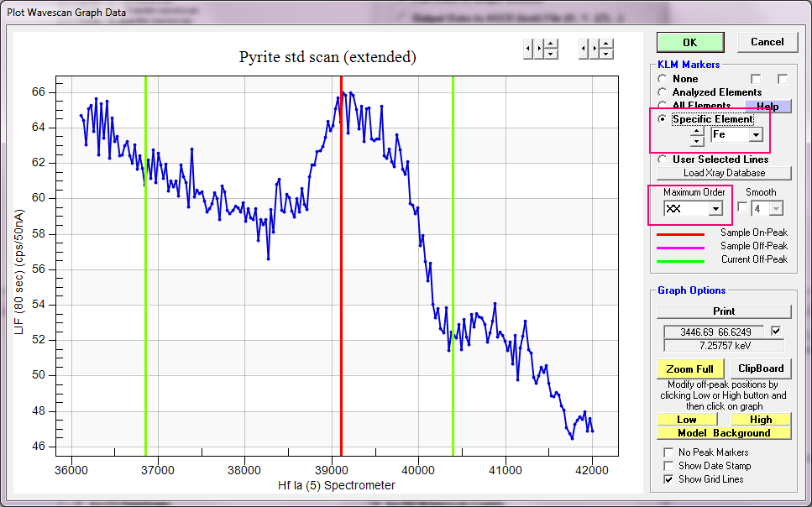Uncheck Show Grid Lines
Image resolution: width=812 pixels, height=507 pixels.
tap(668, 479)
